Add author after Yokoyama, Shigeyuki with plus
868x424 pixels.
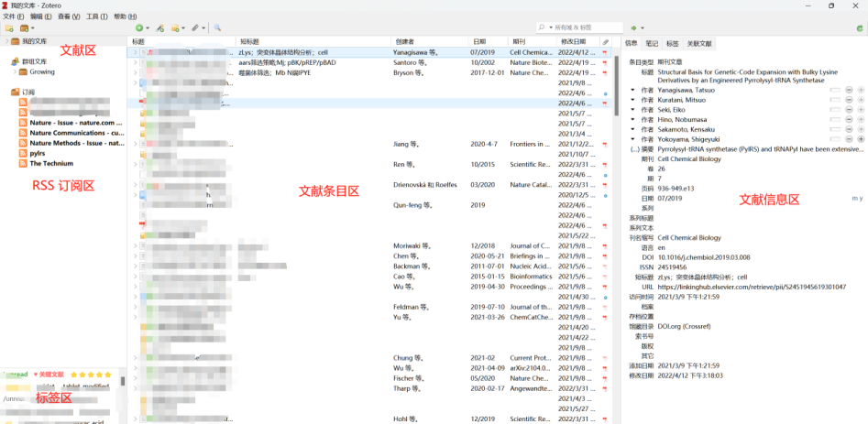tap(861, 139)
